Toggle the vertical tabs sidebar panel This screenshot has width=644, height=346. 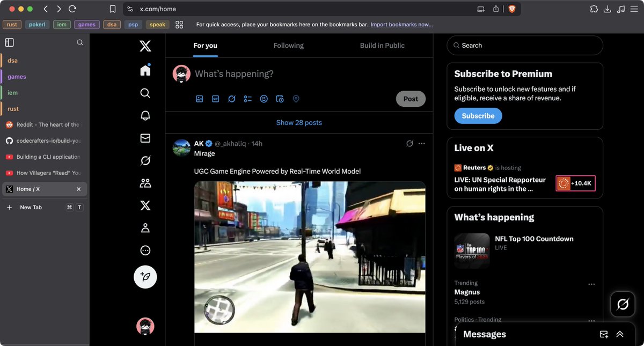[x=9, y=42]
